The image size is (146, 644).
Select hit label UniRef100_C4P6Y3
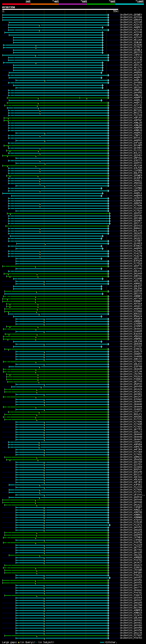tap(131, 55)
